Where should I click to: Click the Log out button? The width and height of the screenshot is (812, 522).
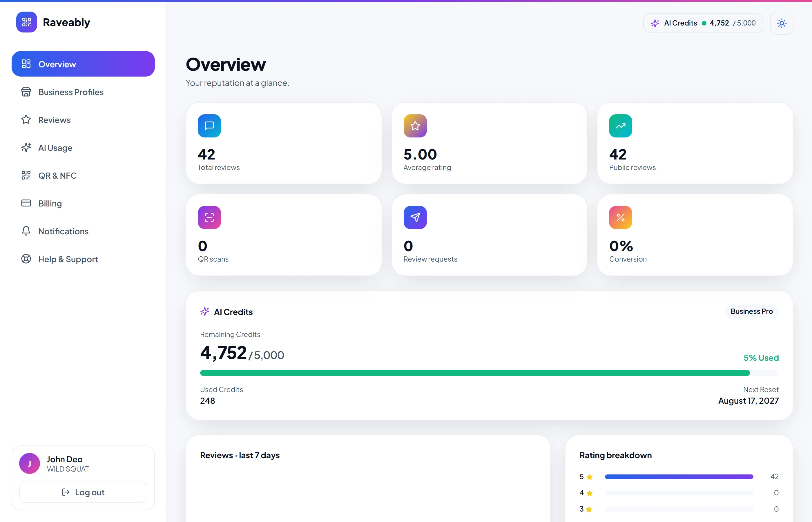point(83,492)
